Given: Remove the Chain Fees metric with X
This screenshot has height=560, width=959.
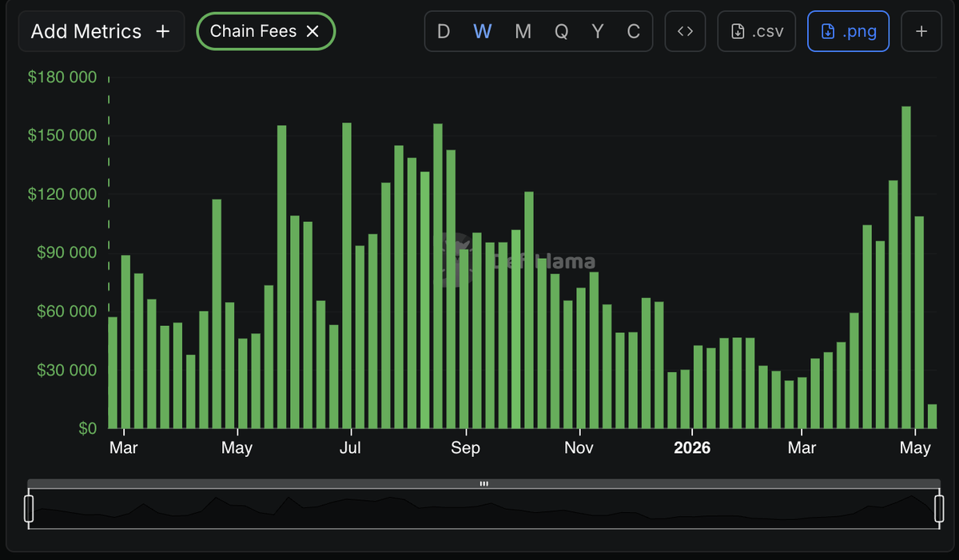Looking at the screenshot, I should pyautogui.click(x=313, y=32).
